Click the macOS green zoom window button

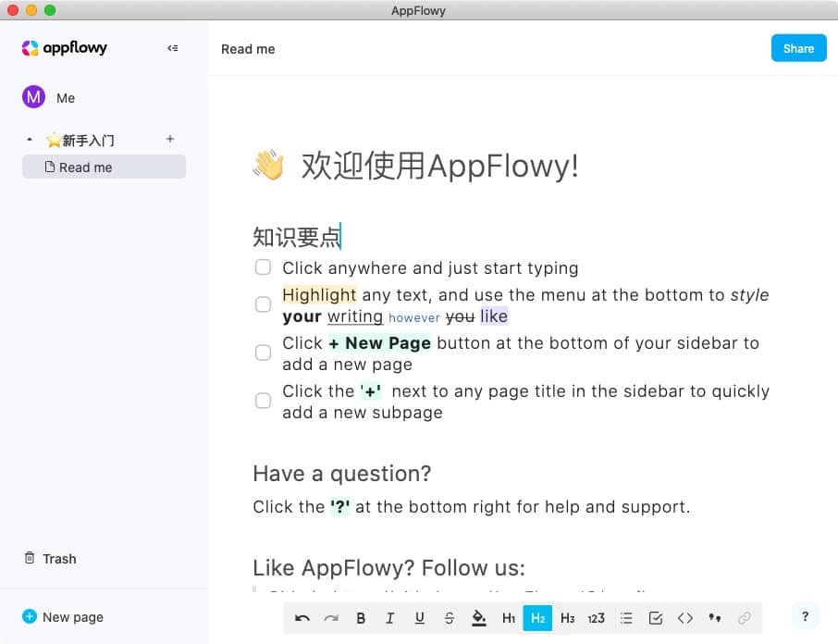click(50, 9)
